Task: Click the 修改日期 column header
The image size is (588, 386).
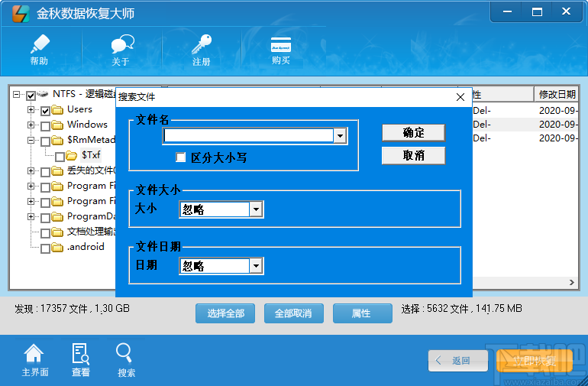Action: [x=557, y=94]
